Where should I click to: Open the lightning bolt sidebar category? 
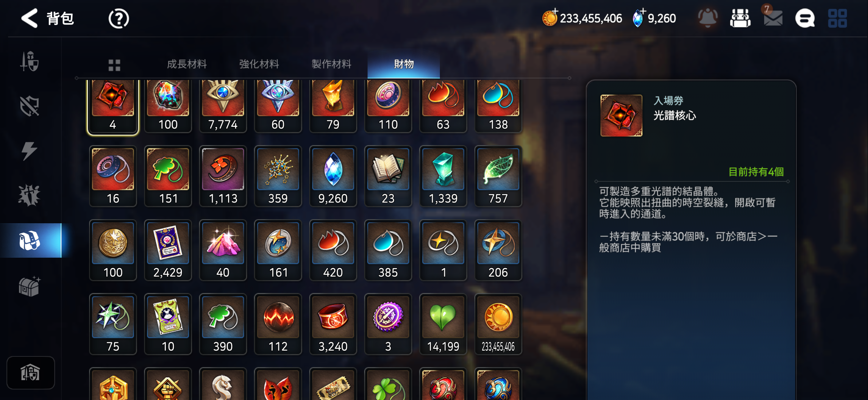pyautogui.click(x=29, y=150)
